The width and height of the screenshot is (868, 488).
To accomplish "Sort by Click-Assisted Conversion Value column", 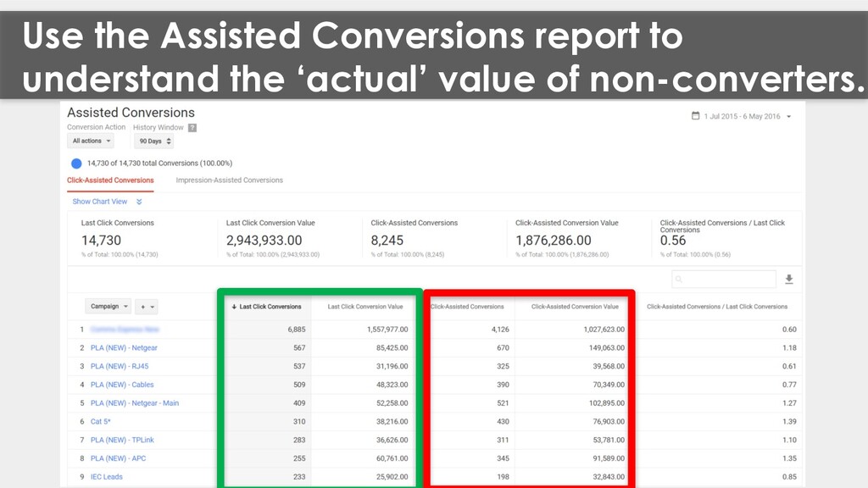I will [575, 307].
